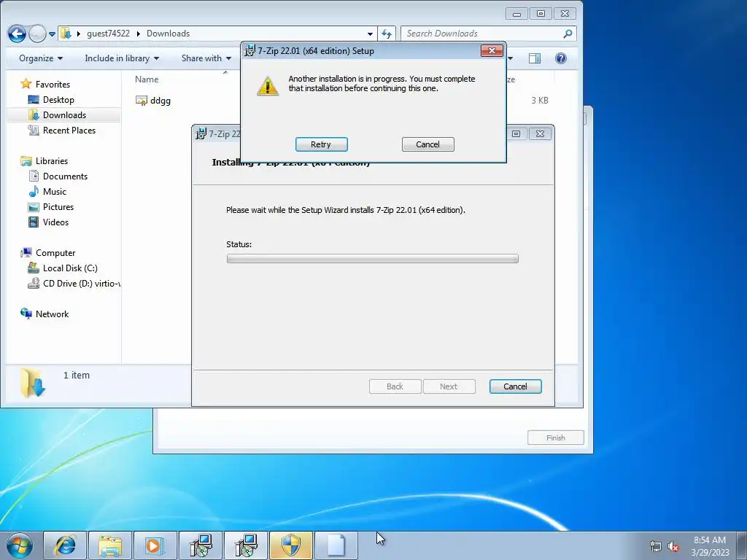This screenshot has width=747, height=560.
Task: Open Explorer help with the question mark icon
Action: pos(561,58)
